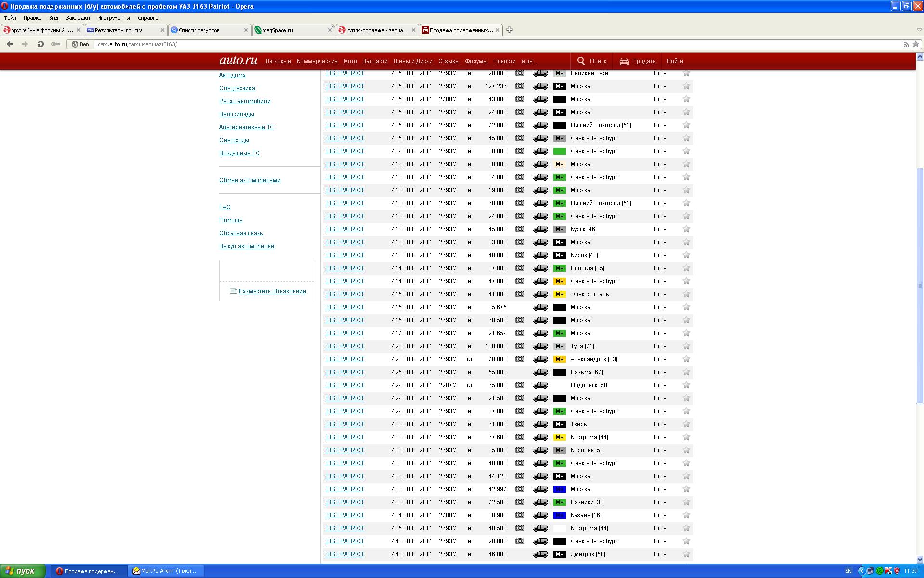This screenshot has width=924, height=578.
Task: Open photo camera icon for Вологда [35] listing
Action: (x=520, y=268)
